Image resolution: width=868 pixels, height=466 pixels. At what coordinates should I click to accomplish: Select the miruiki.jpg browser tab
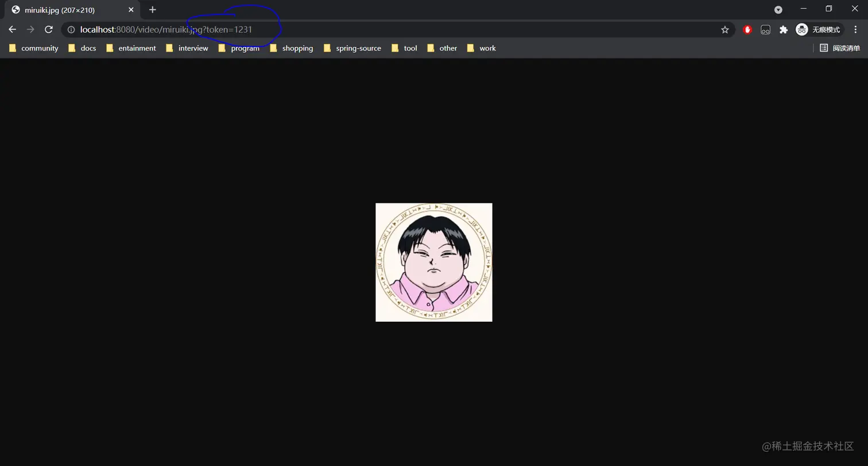click(x=69, y=9)
